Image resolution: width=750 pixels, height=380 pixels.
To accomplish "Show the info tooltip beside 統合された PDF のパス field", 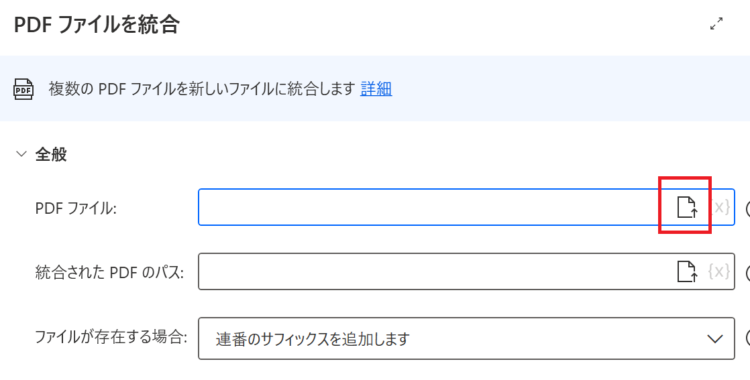I will coord(748,272).
